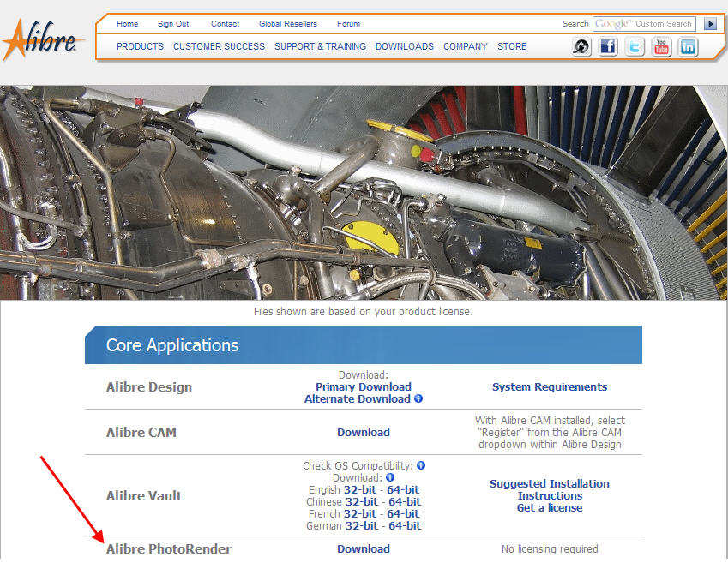
Task: Click the Alibre Vault product name
Action: (x=144, y=495)
